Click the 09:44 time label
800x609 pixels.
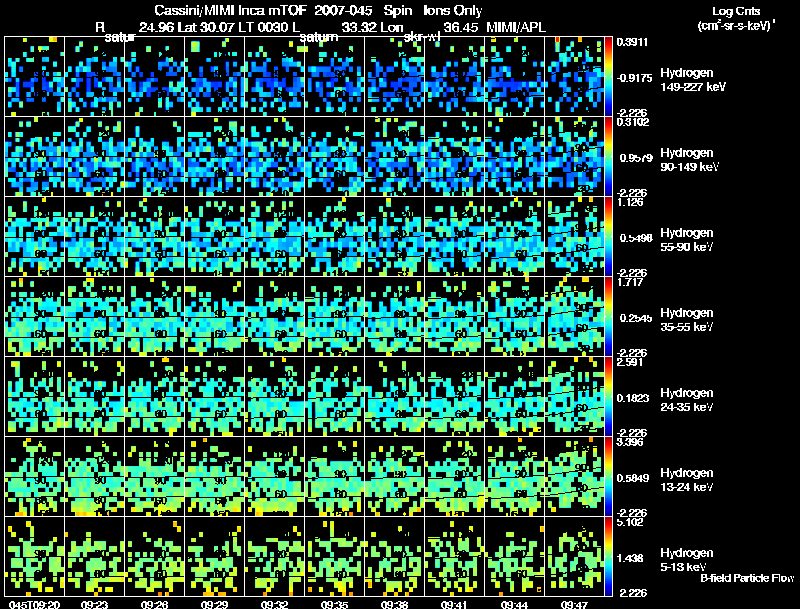(514, 604)
